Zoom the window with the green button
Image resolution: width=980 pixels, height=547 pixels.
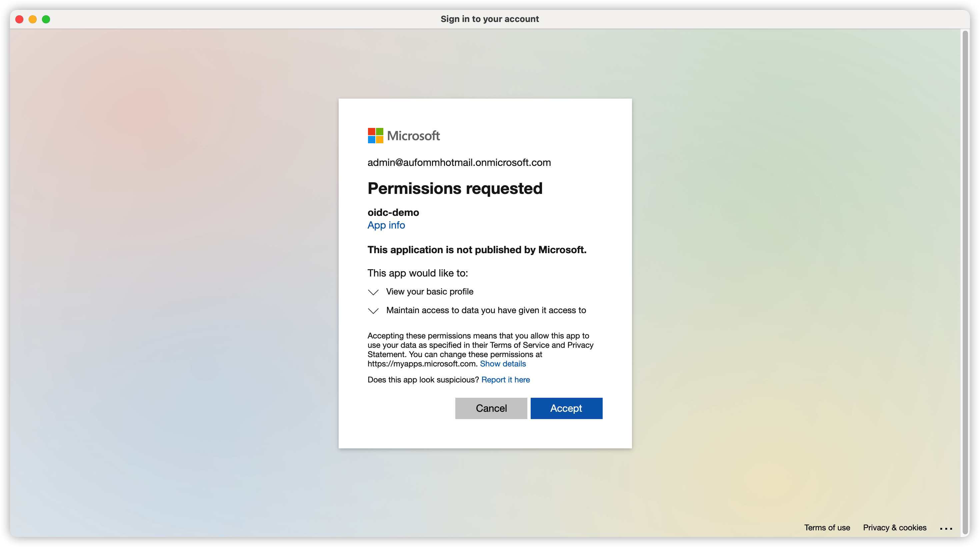(46, 19)
